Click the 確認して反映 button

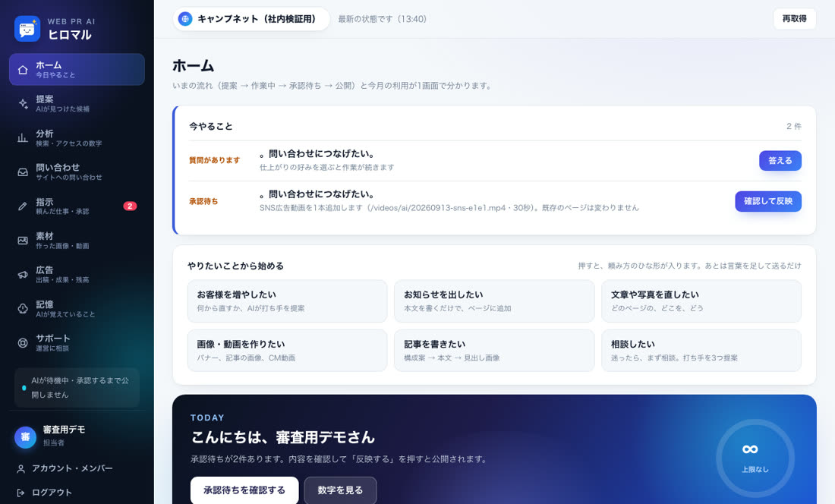768,201
